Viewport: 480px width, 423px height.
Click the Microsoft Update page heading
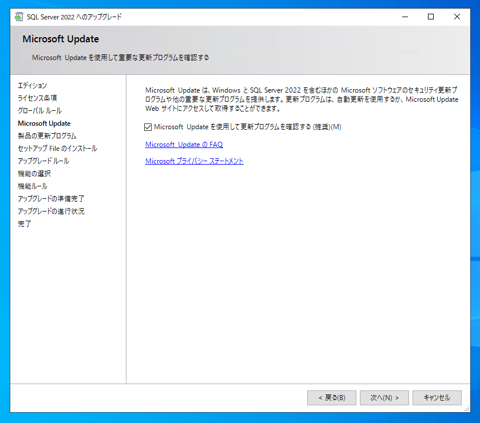pyautogui.click(x=61, y=39)
